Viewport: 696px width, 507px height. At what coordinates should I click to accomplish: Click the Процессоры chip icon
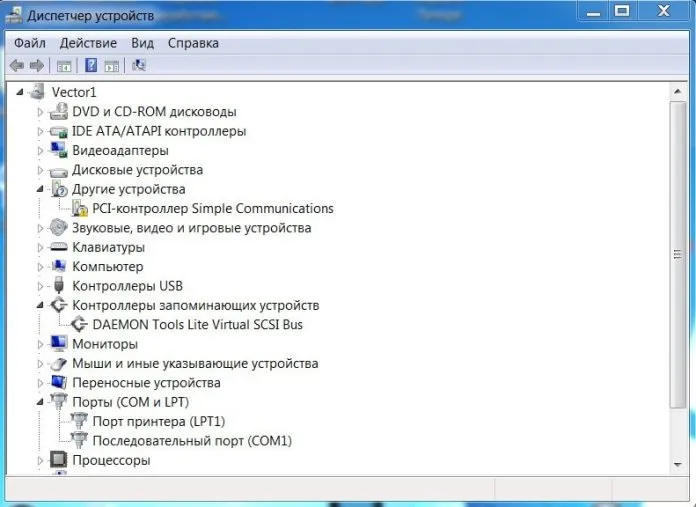pyautogui.click(x=58, y=459)
